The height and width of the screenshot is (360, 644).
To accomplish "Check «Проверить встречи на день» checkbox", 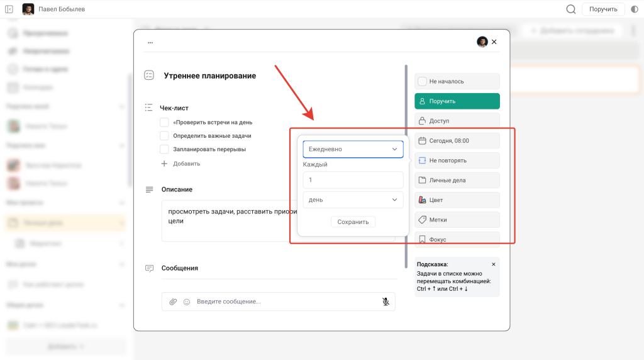I will (x=164, y=122).
